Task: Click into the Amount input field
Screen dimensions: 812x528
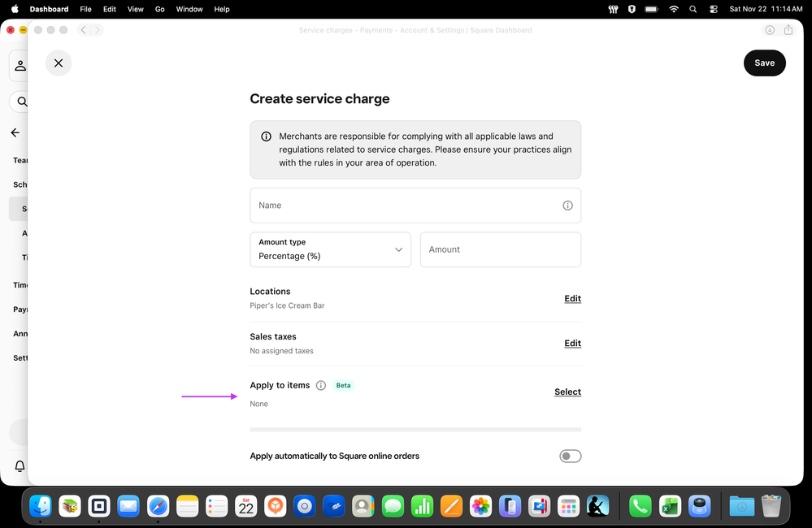Action: (x=500, y=249)
